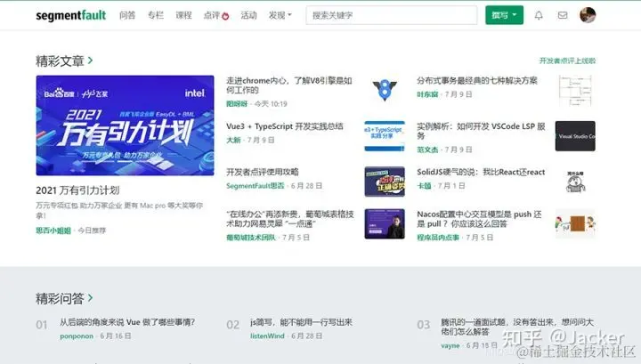This screenshot has width=641, height=364.
Task: Expand the 发现 dropdown menu
Action: (280, 15)
